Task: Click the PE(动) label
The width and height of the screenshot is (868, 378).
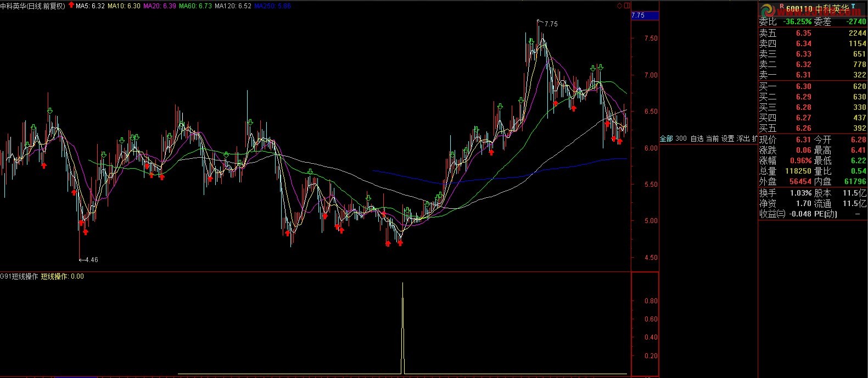Action: 825,214
